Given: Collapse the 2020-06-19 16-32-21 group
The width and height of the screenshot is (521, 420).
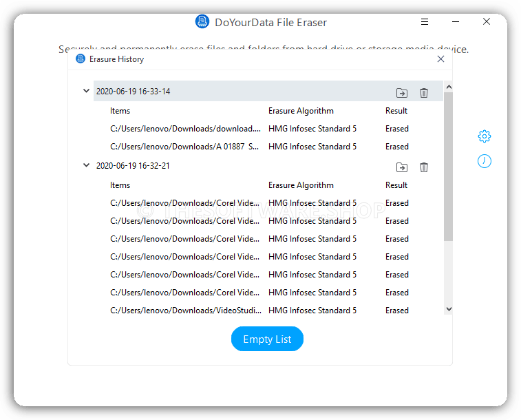Looking at the screenshot, I should tap(86, 165).
